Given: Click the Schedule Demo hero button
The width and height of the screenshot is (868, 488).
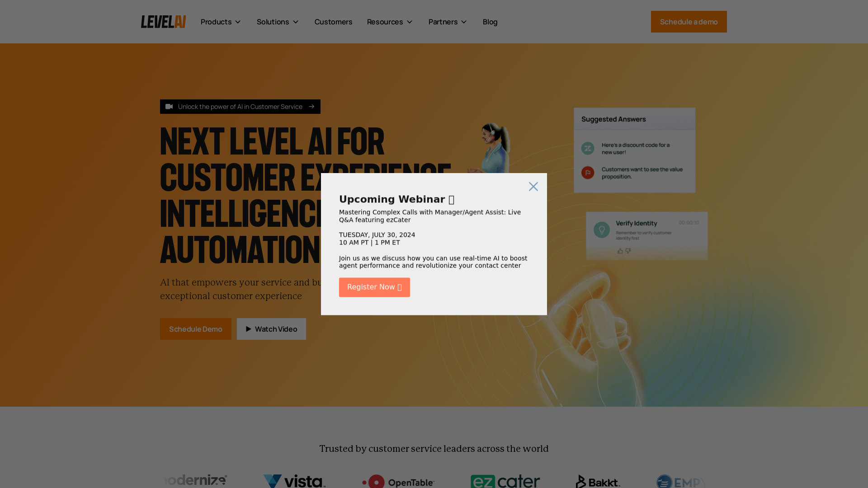Looking at the screenshot, I should coord(195,329).
